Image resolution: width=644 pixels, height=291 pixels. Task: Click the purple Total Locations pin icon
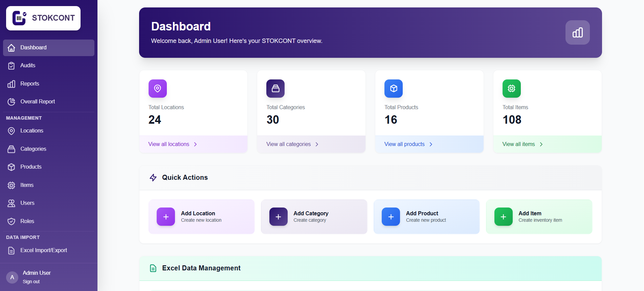(157, 89)
